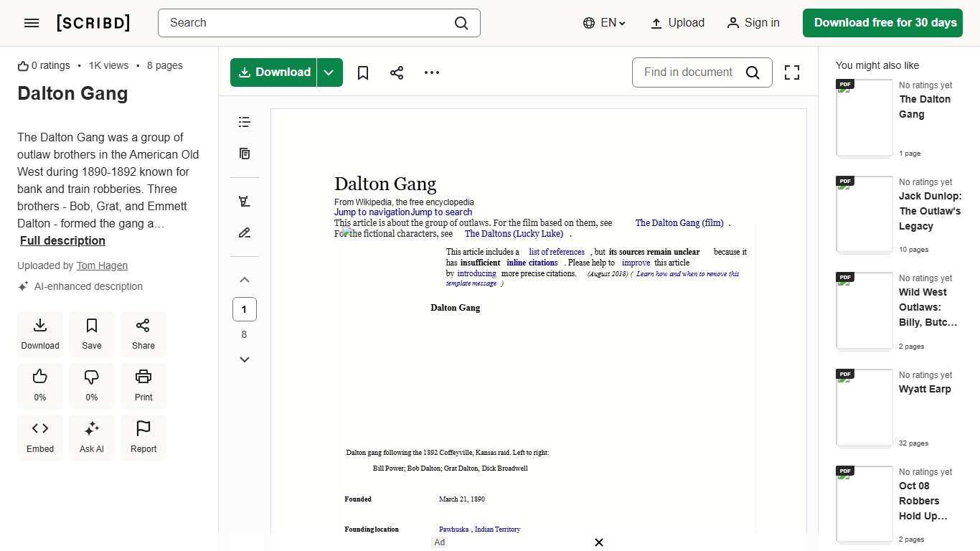Image resolution: width=980 pixels, height=551 pixels.
Task: Open the table of contents panel
Action: coord(245,122)
